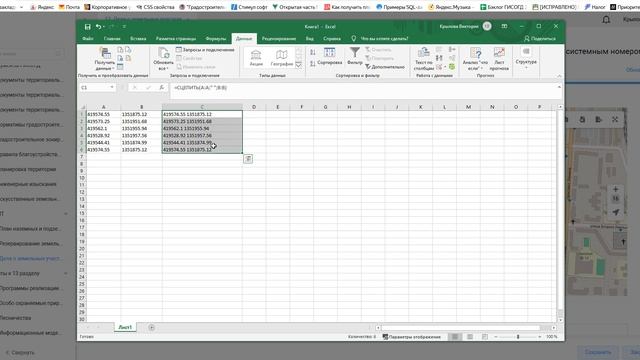This screenshot has width=640, height=360.
Task: Open the Разметка страницы tab
Action: pos(176,39)
